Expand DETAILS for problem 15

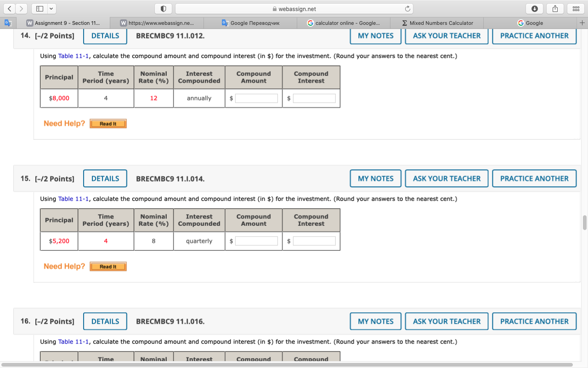point(105,178)
